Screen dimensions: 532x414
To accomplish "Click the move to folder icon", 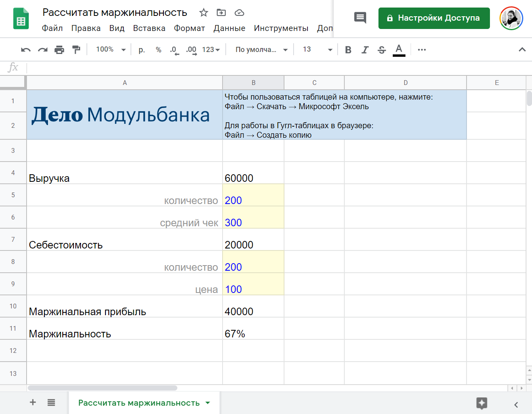I will coord(221,13).
